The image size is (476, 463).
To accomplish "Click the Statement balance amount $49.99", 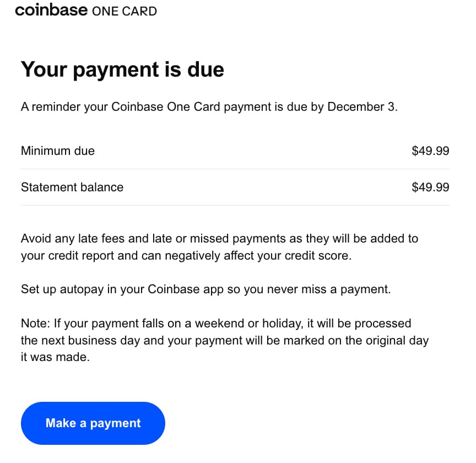I will point(430,187).
